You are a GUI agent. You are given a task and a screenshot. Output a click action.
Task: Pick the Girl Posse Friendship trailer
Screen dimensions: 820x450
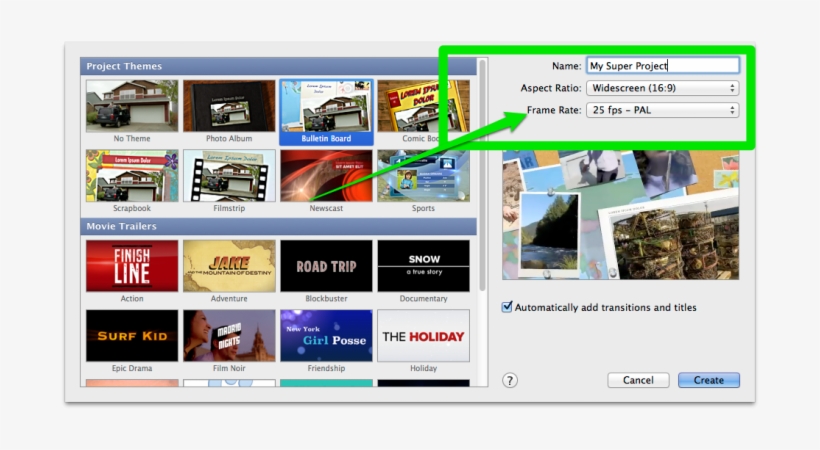pos(326,335)
